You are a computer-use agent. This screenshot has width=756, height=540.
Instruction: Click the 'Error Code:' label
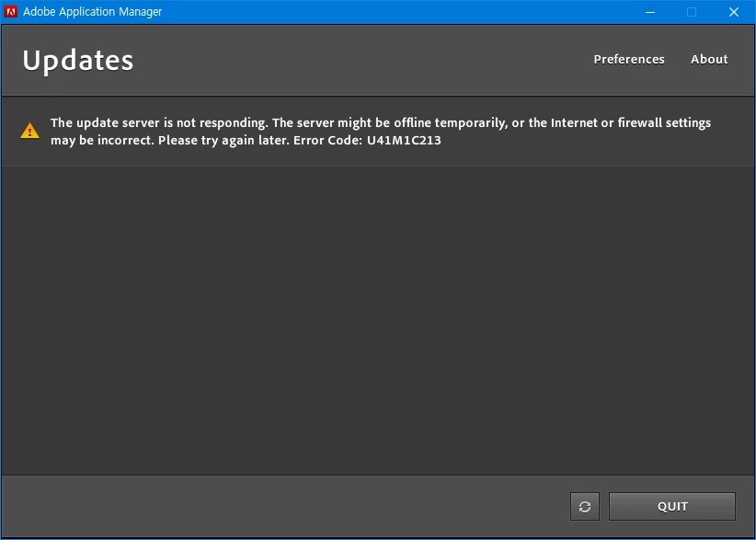[328, 141]
